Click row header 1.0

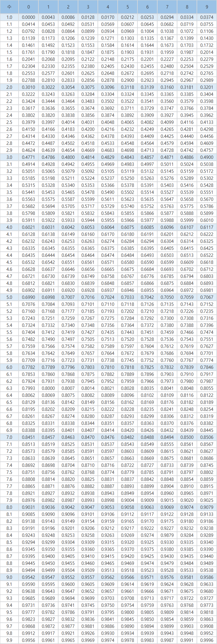click(x=9, y=17)
